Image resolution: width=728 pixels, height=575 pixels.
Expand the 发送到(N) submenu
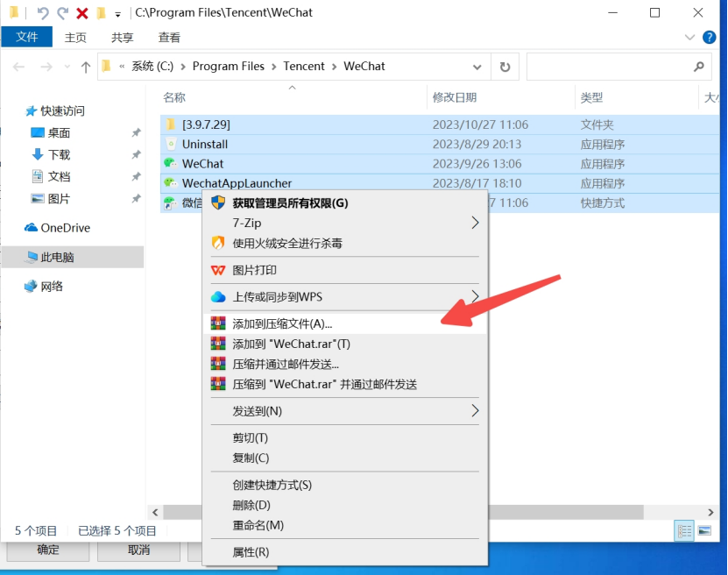[344, 411]
